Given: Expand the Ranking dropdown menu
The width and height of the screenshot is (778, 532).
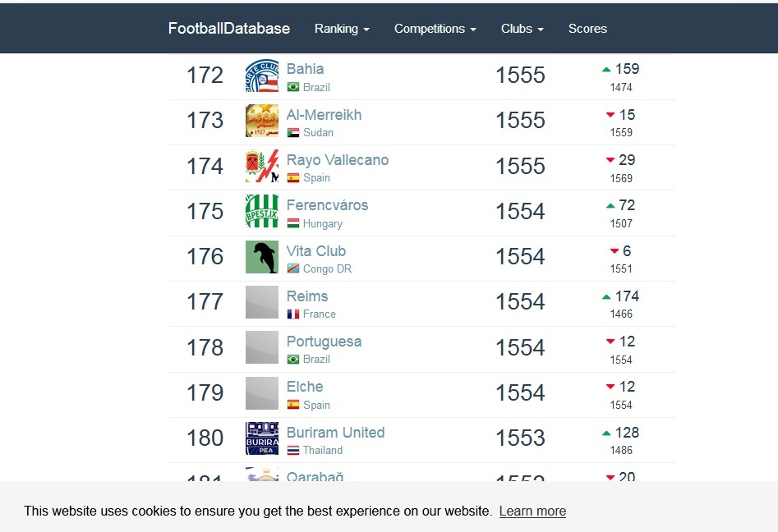Looking at the screenshot, I should pos(342,29).
